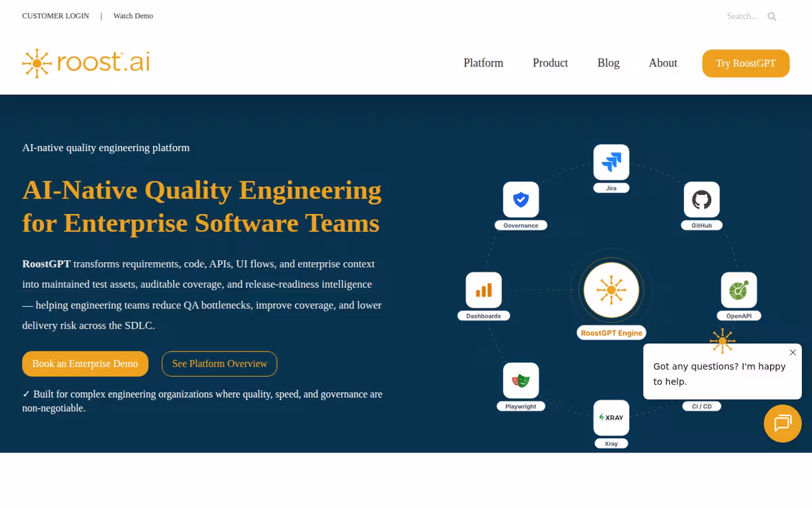The width and height of the screenshot is (812, 508).
Task: Go to the Blog page
Action: [x=608, y=63]
